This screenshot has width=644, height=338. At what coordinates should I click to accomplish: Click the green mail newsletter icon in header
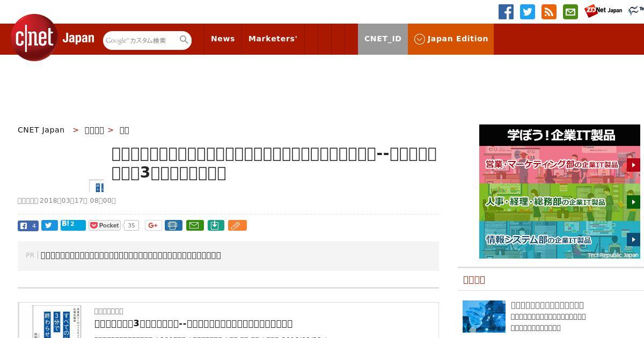(x=570, y=12)
